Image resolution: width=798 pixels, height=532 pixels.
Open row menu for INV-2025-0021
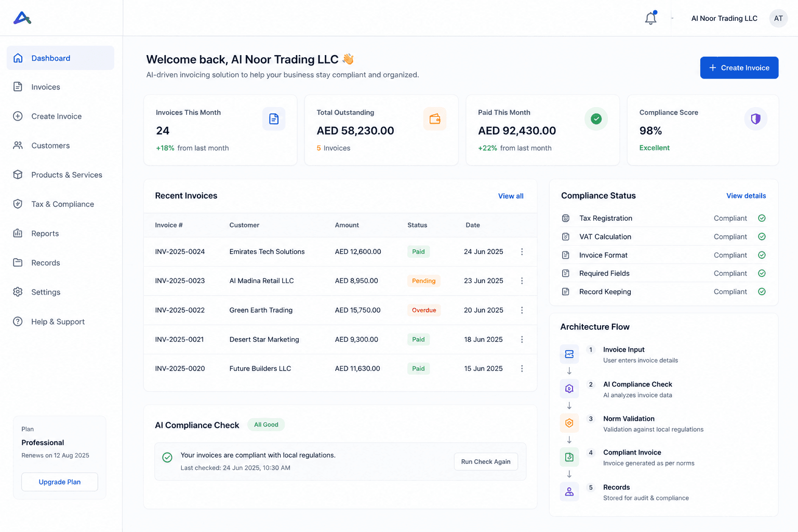(522, 339)
